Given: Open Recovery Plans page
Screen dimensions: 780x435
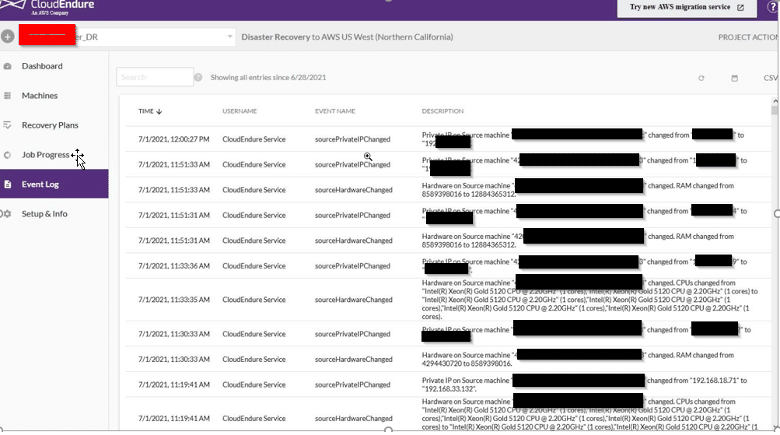Looking at the screenshot, I should click(x=50, y=125).
